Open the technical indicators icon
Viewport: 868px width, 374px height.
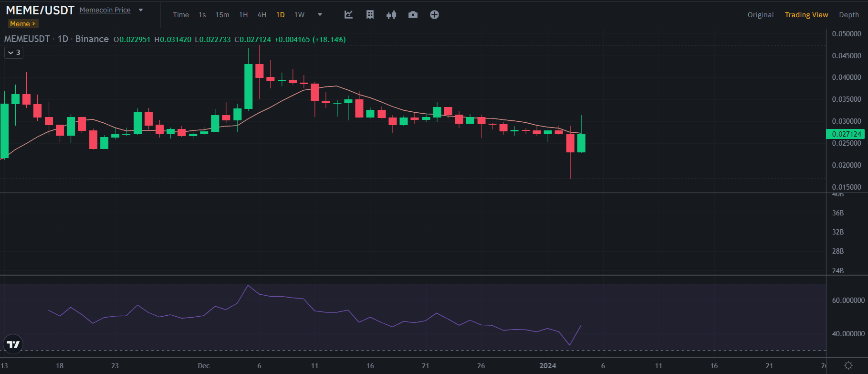[x=348, y=15]
